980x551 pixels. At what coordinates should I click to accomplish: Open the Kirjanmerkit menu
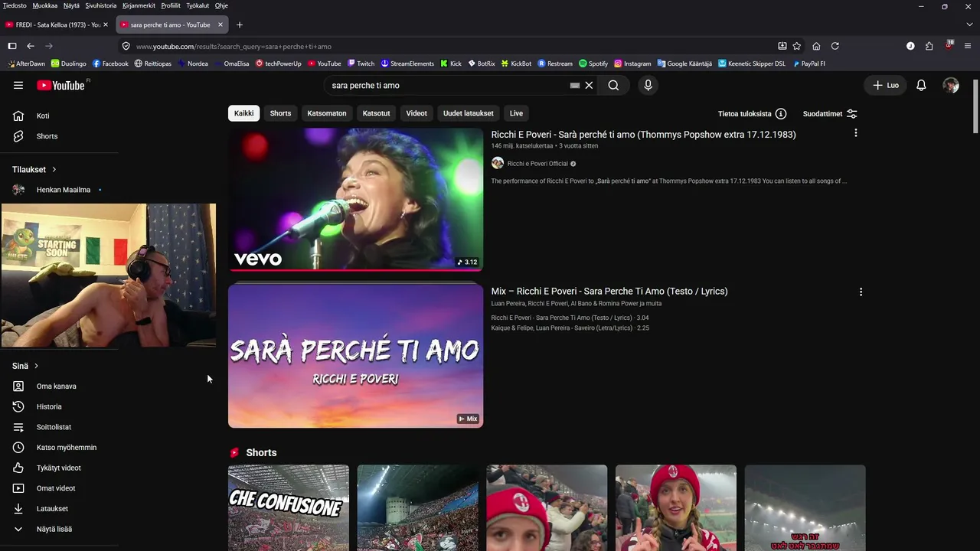pos(139,5)
